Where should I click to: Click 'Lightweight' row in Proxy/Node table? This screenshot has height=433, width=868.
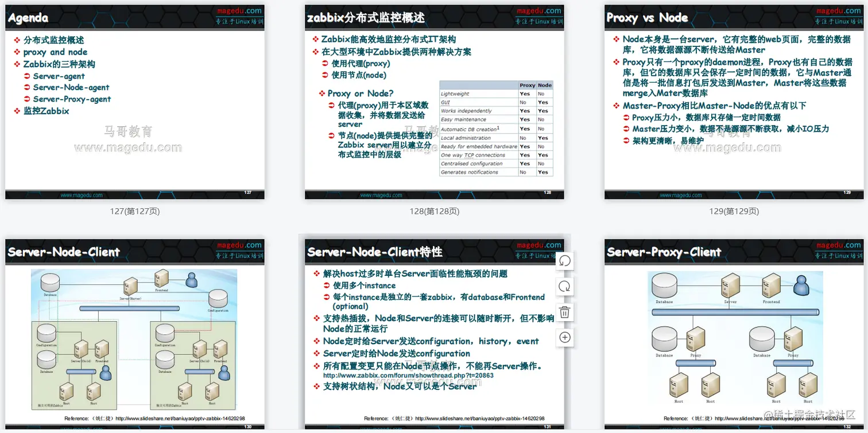496,93
